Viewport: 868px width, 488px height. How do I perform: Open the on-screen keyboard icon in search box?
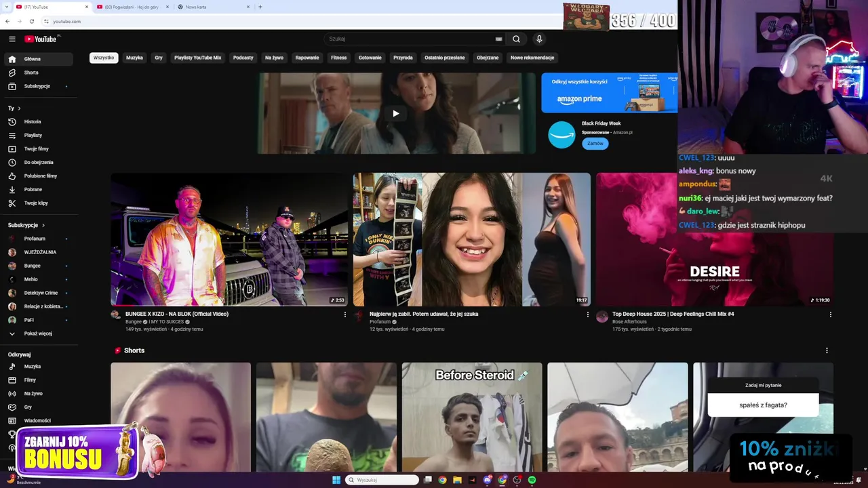click(498, 39)
